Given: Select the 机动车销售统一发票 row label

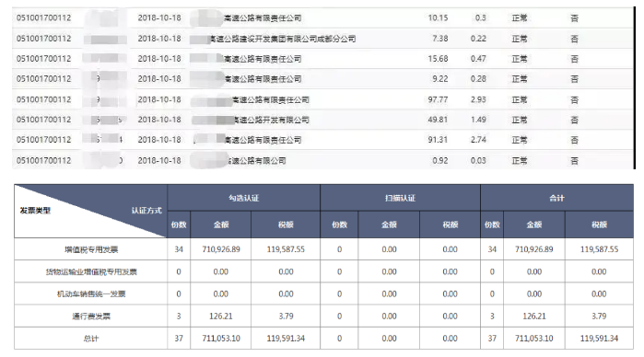Looking at the screenshot, I should (91, 294).
